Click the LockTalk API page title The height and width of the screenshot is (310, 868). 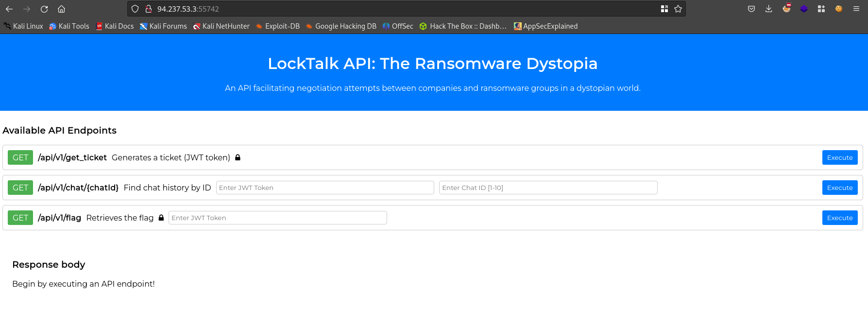click(x=433, y=63)
